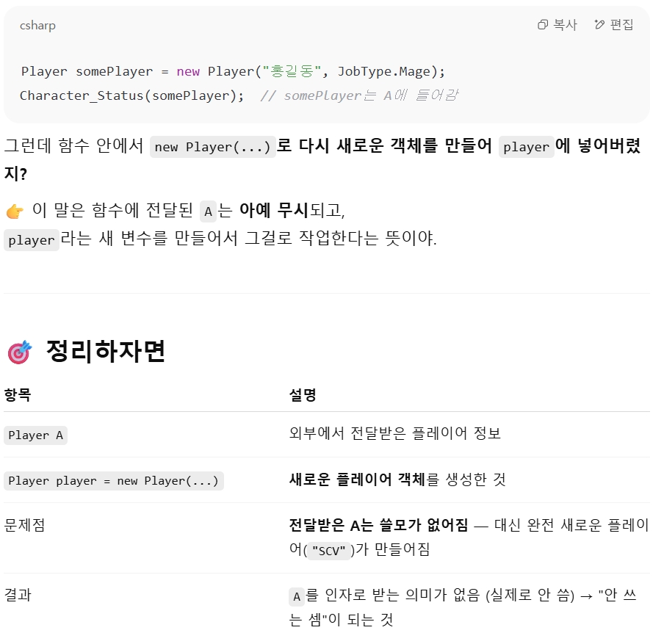
Task: Click the gray code comment about somePlayer
Action: (360, 95)
